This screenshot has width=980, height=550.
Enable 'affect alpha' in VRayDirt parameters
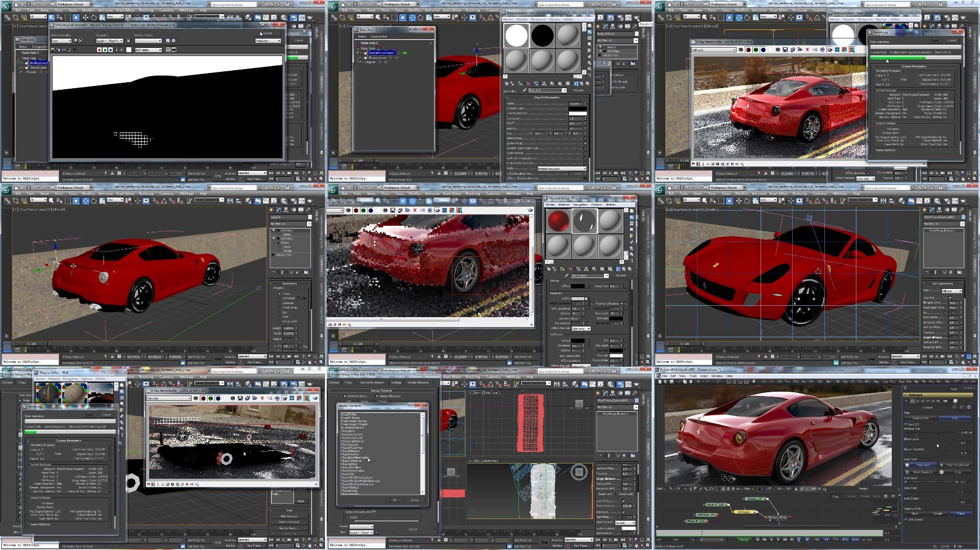click(585, 138)
